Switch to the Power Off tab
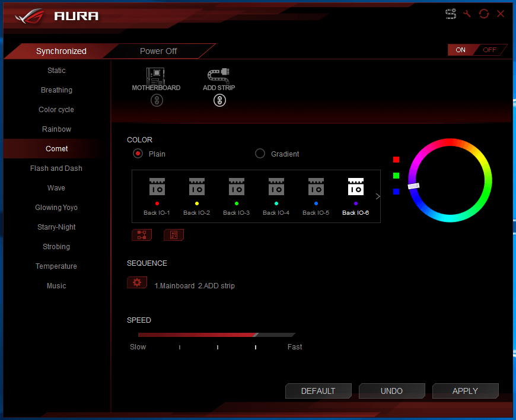Image resolution: width=516 pixels, height=420 pixels. pos(158,51)
